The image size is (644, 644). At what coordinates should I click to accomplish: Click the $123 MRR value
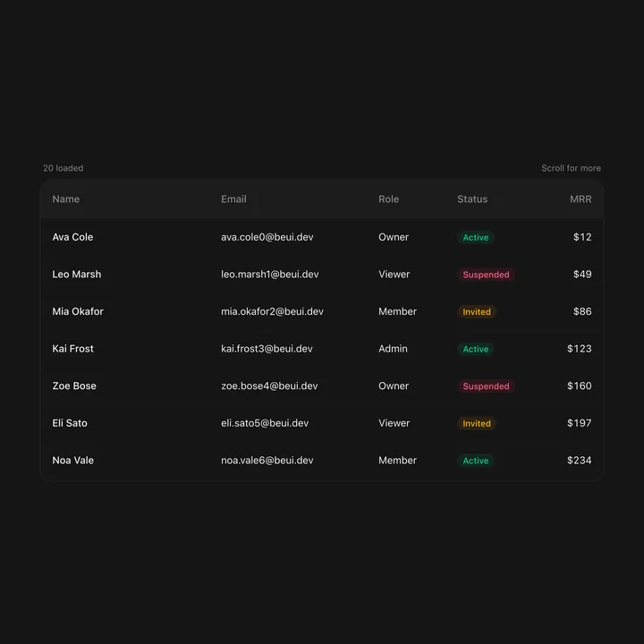579,349
